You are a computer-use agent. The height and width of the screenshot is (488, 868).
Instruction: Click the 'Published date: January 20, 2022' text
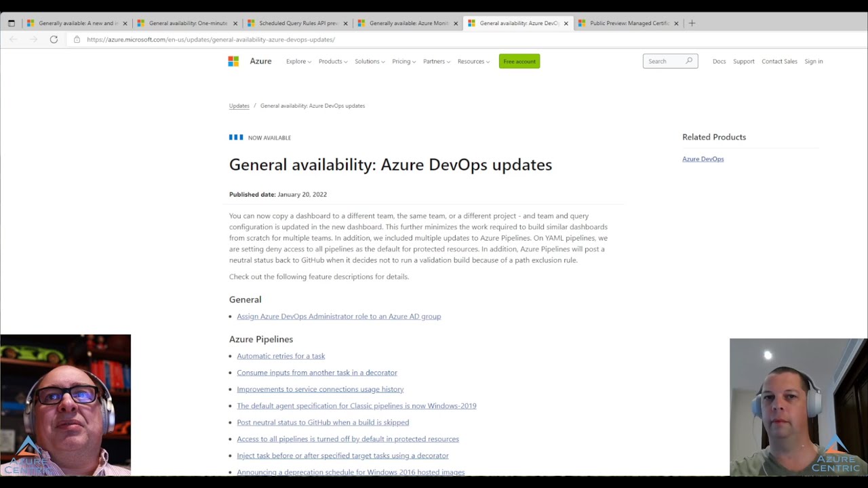click(278, 195)
